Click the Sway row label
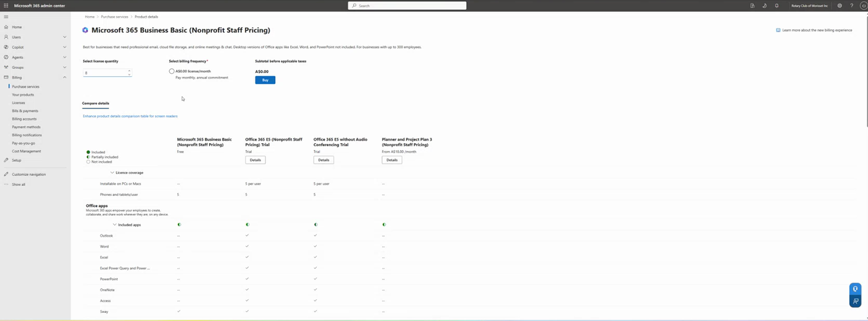This screenshot has width=868, height=321. point(104,312)
